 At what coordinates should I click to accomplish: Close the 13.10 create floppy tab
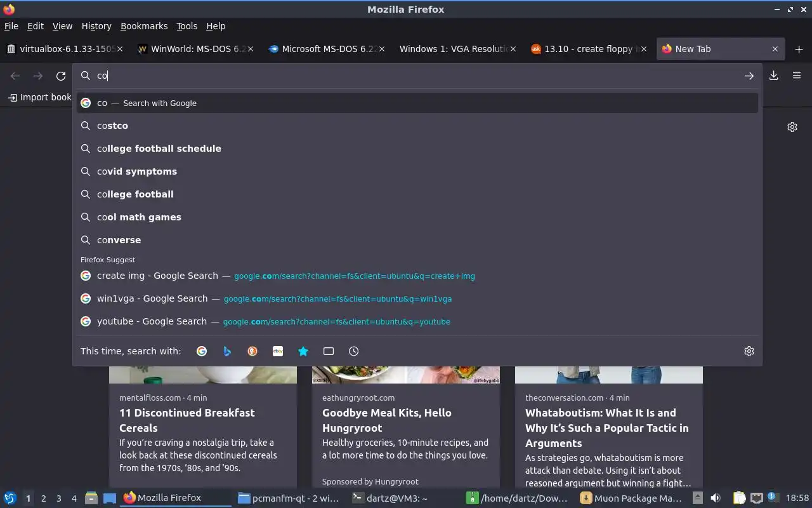coord(644,49)
